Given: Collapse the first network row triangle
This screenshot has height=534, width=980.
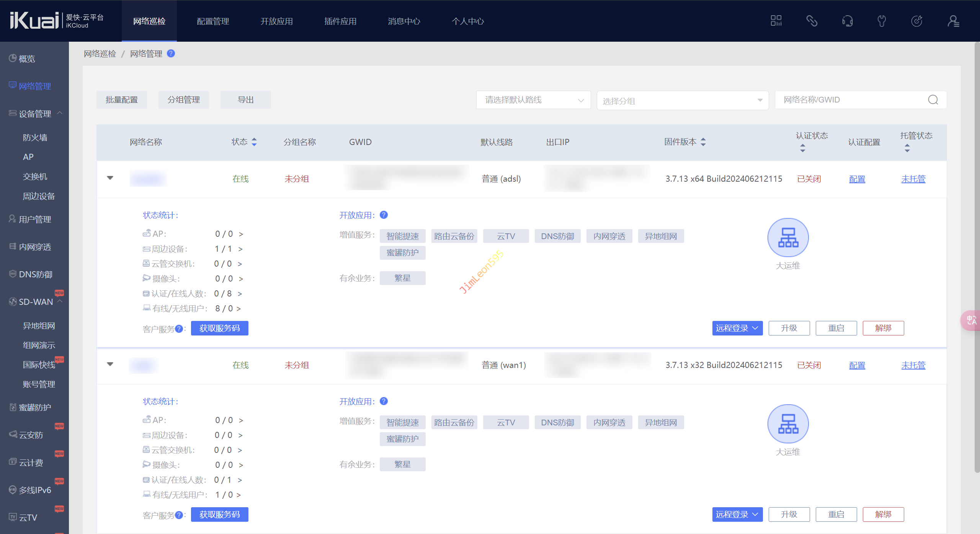Looking at the screenshot, I should (x=110, y=178).
